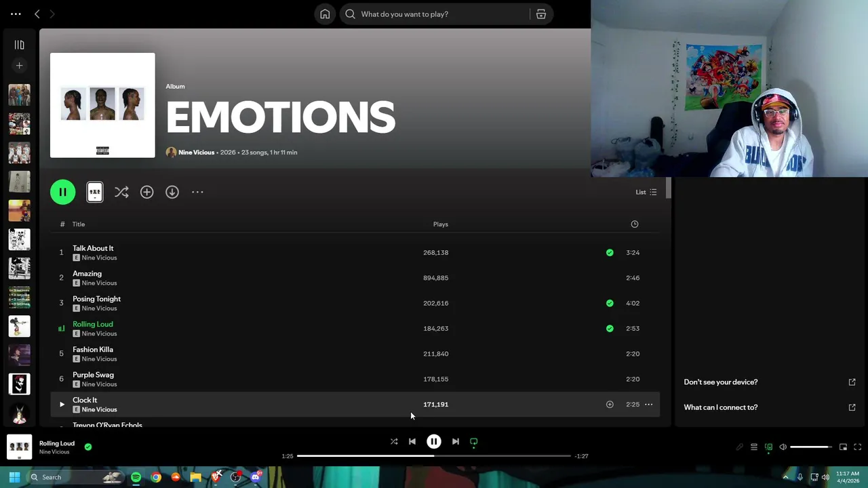Screen dimensions: 868x488
Task: Play Clock It with row play icon
Action: point(62,405)
